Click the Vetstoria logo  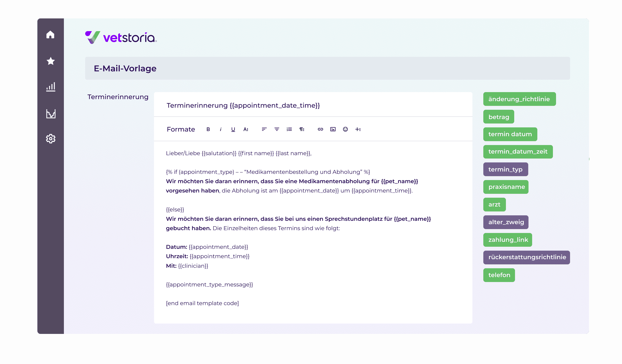(121, 38)
